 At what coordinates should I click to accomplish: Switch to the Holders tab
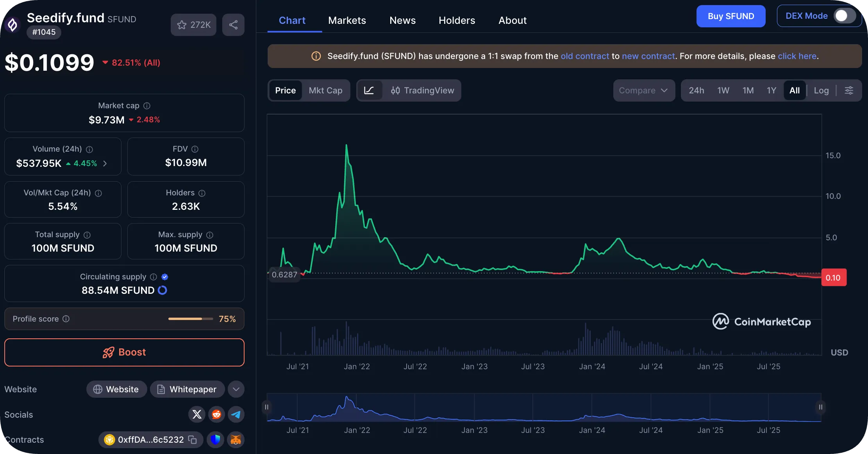457,20
